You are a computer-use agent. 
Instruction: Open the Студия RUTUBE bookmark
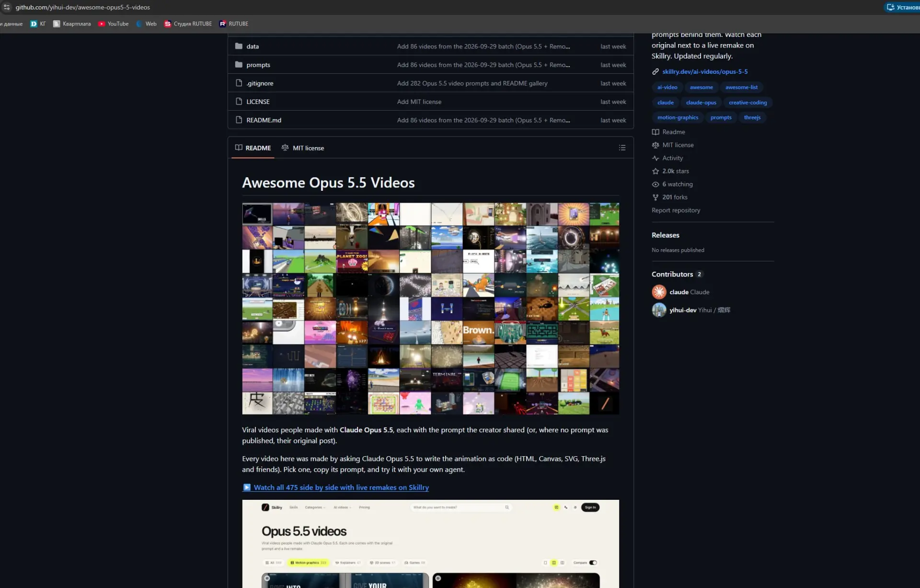tap(188, 24)
